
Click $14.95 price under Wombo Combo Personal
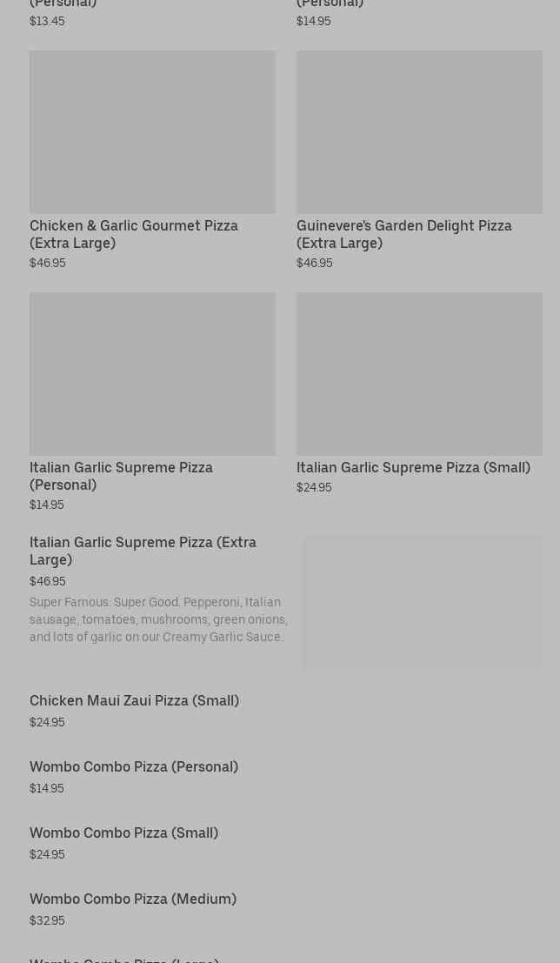click(47, 788)
